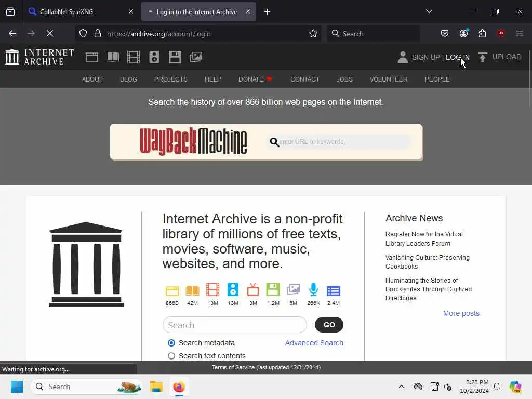Open the 266K microphone concerts icon
Image resolution: width=532 pixels, height=399 pixels.
coord(313,290)
